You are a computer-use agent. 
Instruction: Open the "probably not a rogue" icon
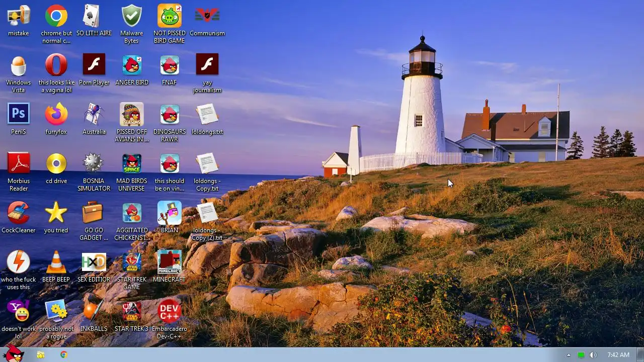click(x=56, y=312)
